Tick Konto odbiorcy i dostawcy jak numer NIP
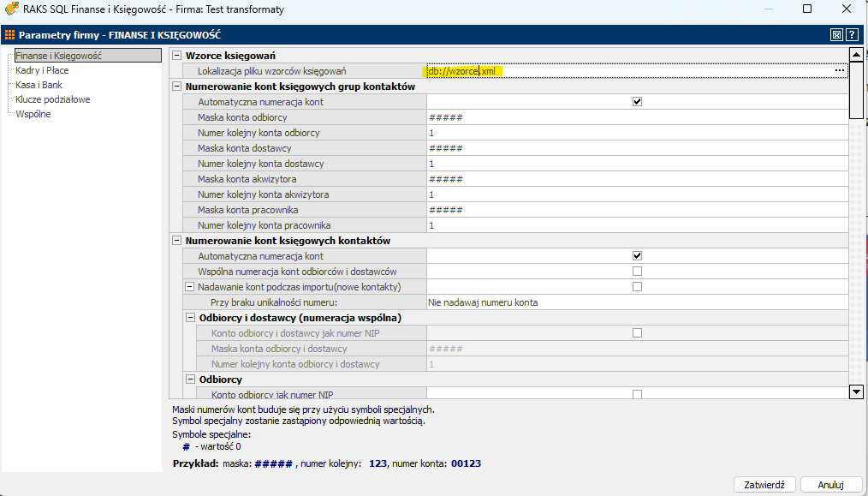The height and width of the screenshot is (496, 868). (637, 333)
